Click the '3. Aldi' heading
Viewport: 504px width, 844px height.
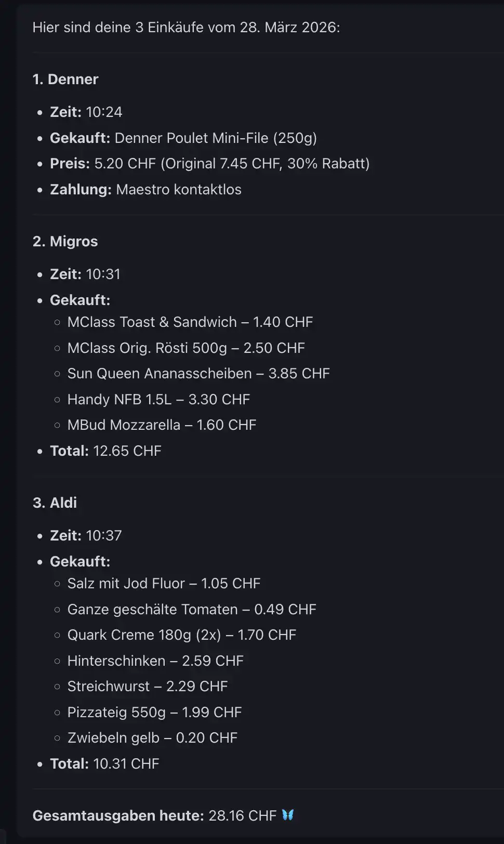click(55, 503)
